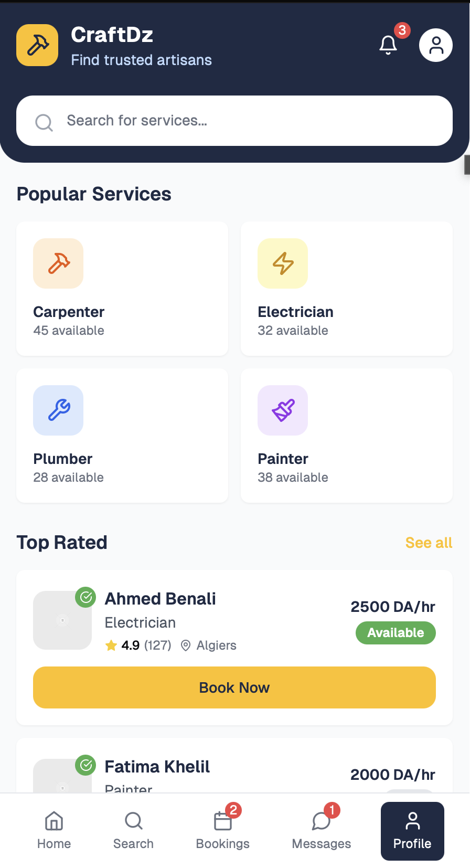Open the user profile avatar icon
Viewport: 470px width, 868px height.
tap(436, 45)
